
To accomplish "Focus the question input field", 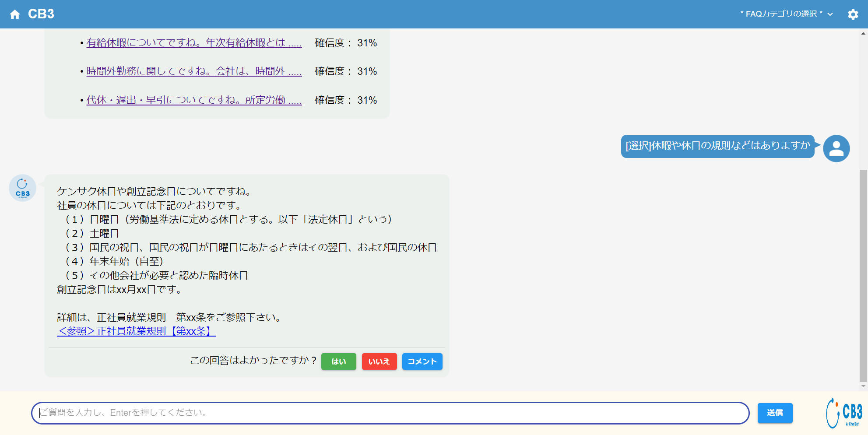I will tap(390, 413).
